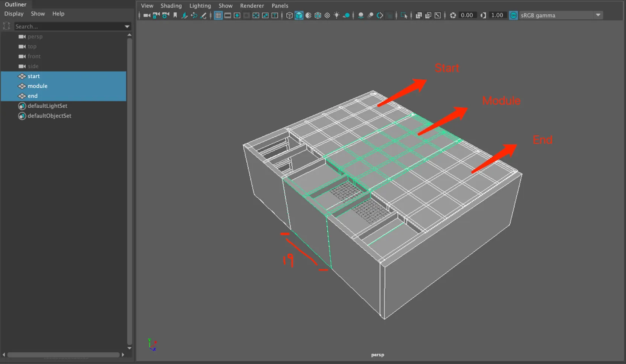
Task: Open the Shading menu
Action: [x=171, y=6]
